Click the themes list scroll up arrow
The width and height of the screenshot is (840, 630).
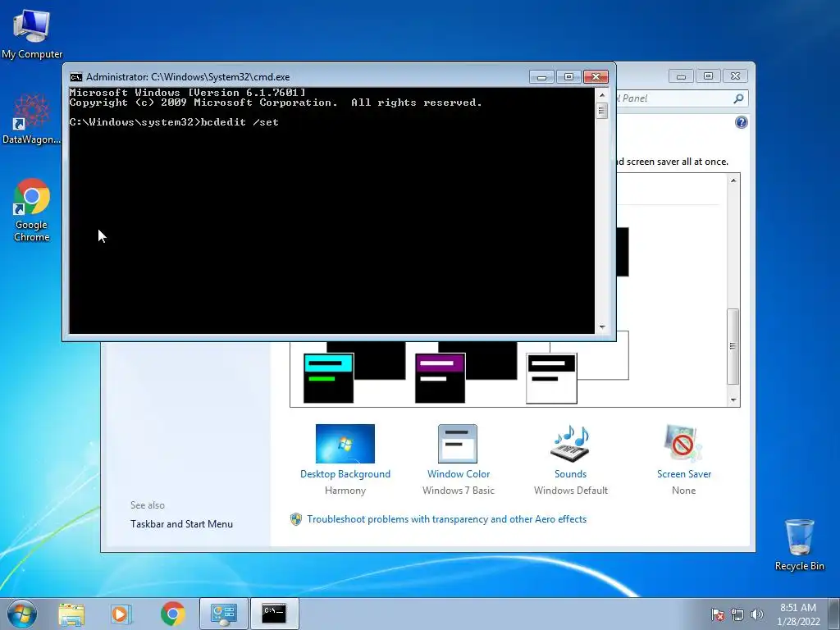pos(733,180)
